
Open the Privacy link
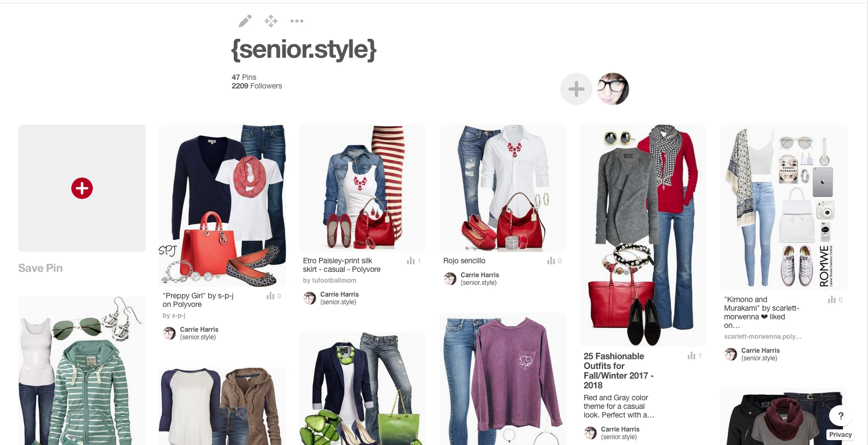(840, 435)
